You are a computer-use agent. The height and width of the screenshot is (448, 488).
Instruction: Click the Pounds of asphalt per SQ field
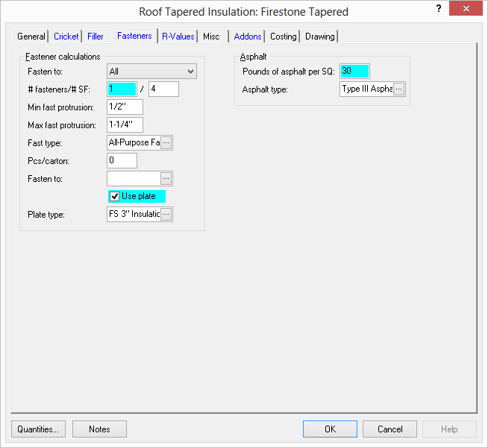[354, 72]
